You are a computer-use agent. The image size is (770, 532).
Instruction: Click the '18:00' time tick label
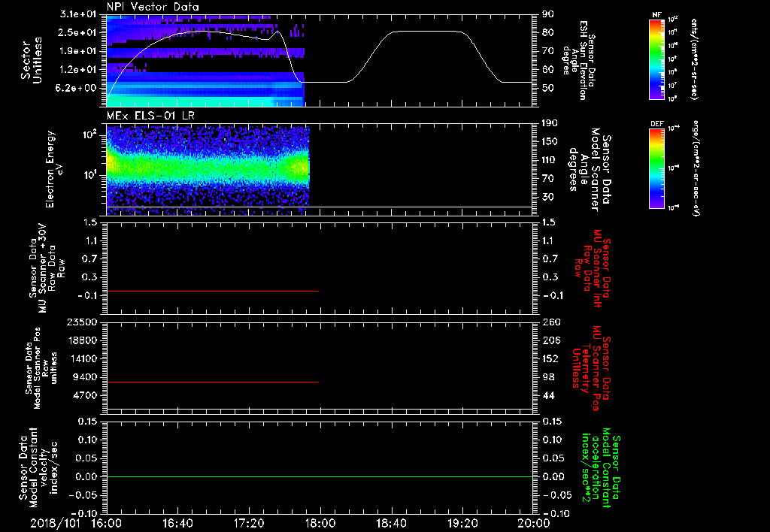320,523
